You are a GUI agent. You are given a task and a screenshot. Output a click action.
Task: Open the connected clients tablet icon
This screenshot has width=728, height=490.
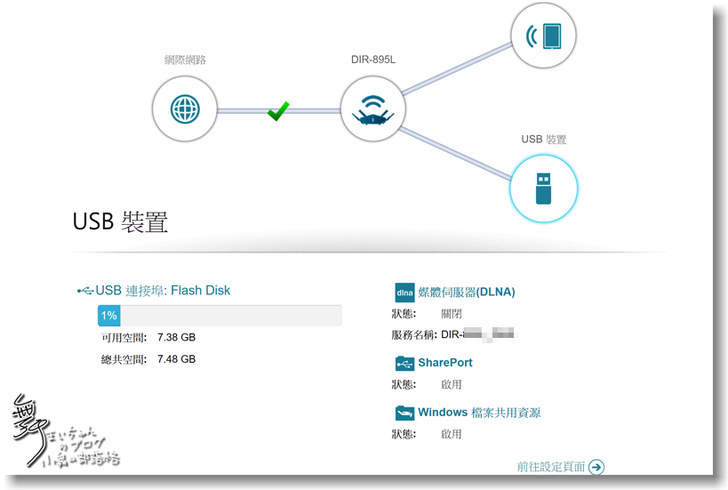(543, 36)
